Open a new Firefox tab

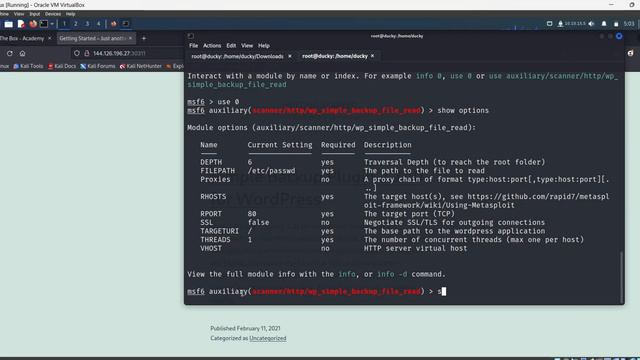[x=144, y=38]
